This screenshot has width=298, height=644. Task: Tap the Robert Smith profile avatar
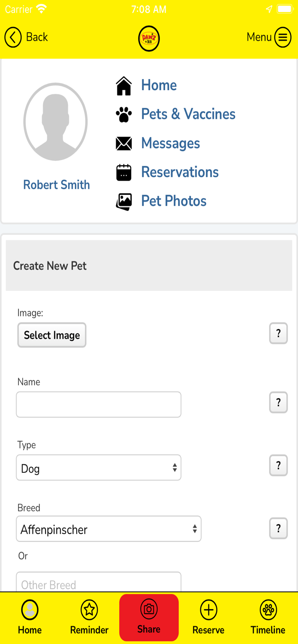click(55, 122)
